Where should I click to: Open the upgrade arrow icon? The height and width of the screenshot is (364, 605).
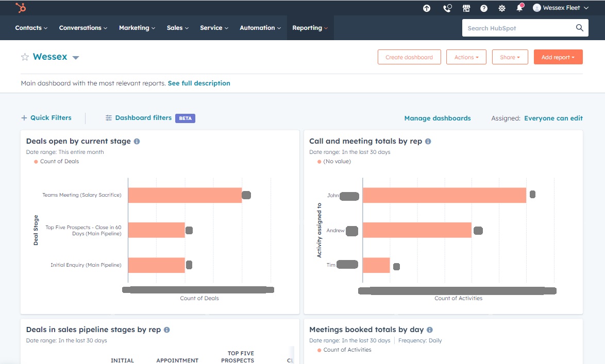[x=427, y=8]
